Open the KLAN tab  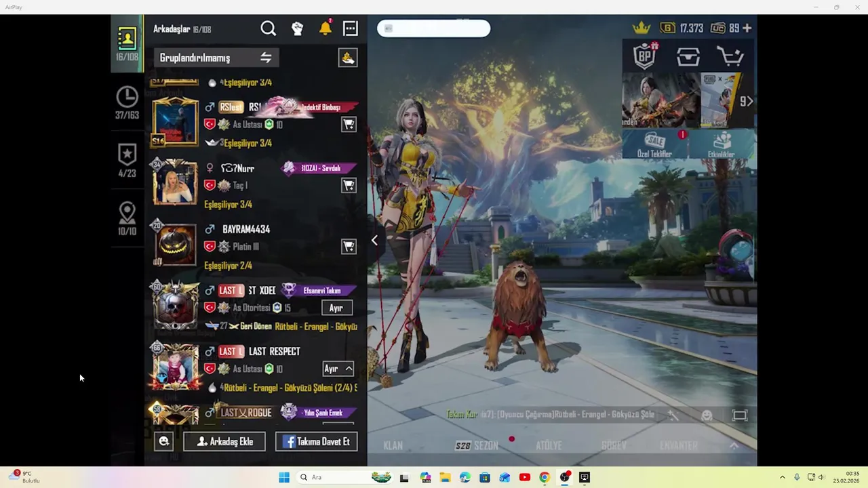393,445
